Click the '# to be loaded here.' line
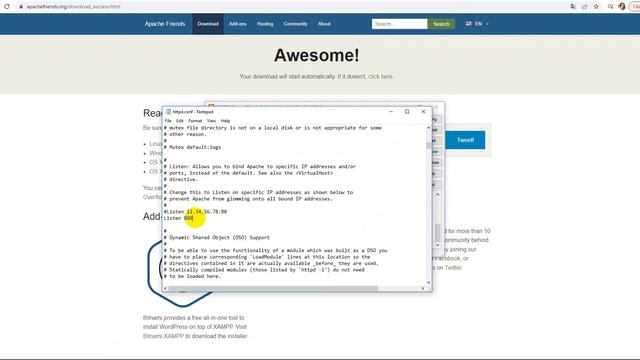 192,276
